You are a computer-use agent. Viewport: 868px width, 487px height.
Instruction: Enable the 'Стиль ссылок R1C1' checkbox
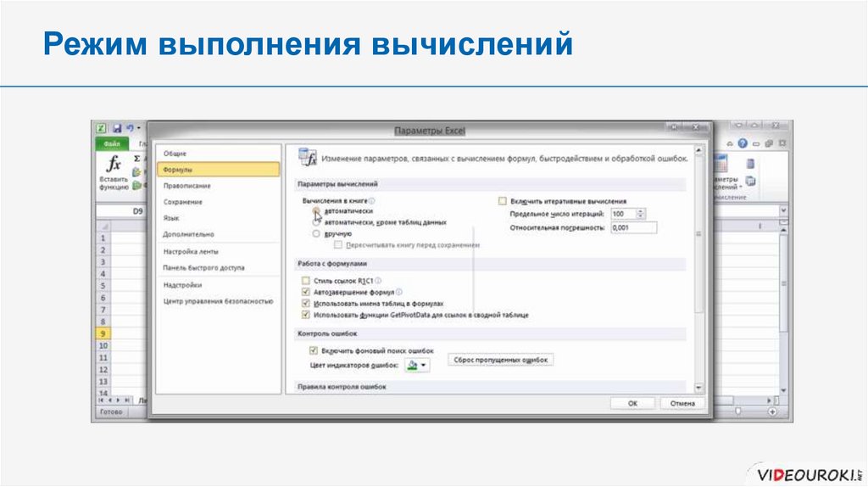(x=305, y=281)
